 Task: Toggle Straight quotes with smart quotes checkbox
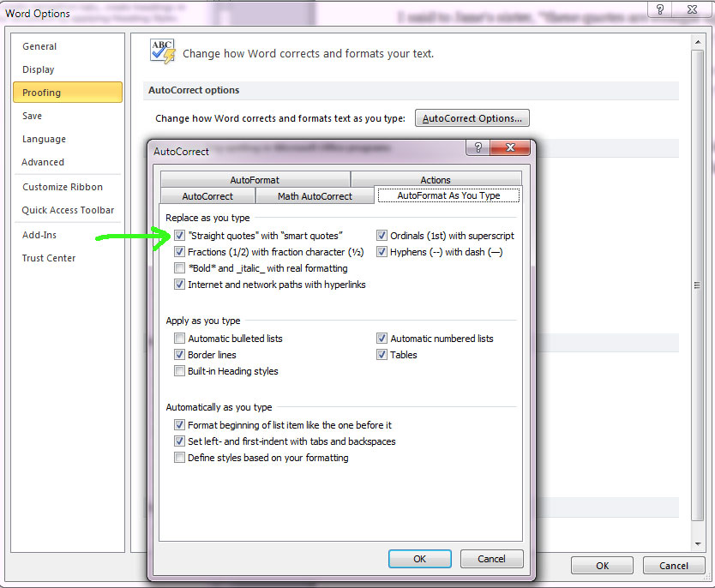tap(180, 236)
